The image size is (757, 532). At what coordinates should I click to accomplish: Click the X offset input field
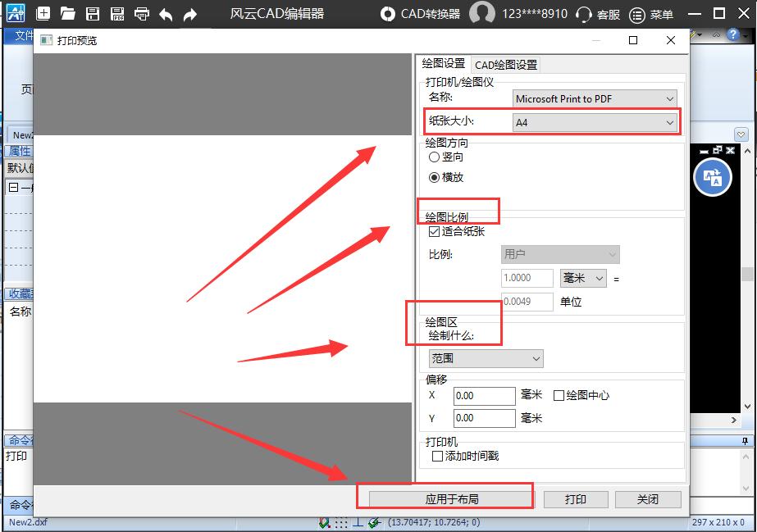(484, 395)
